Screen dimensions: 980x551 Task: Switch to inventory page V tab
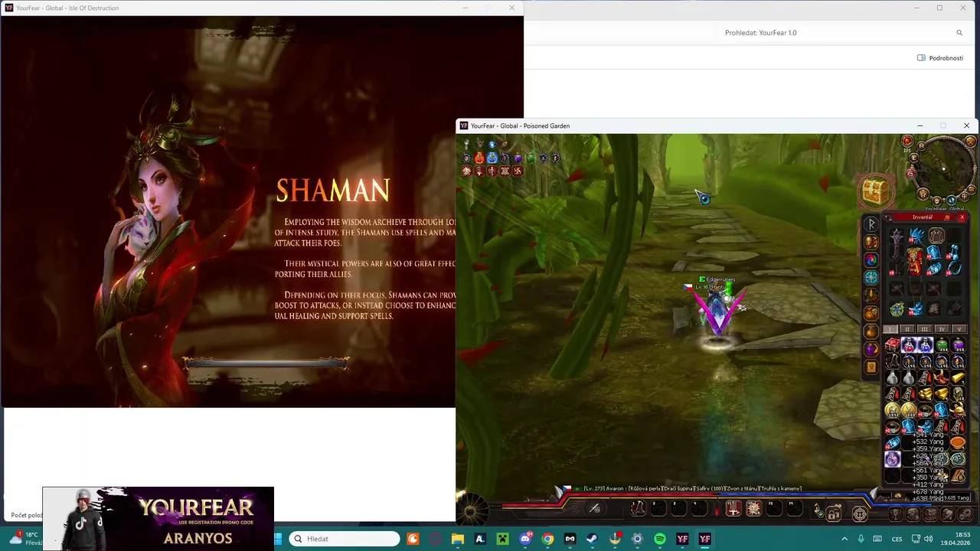(959, 329)
